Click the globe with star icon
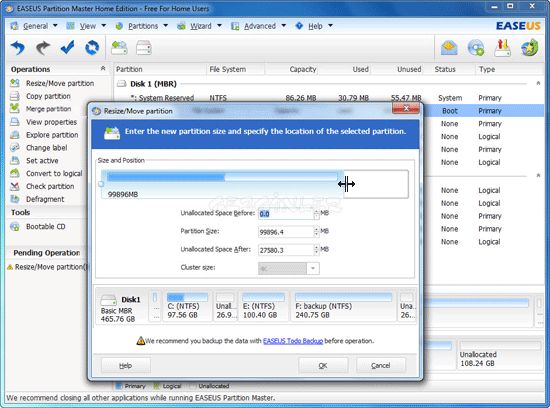The width and height of the screenshot is (550, 408). (529, 48)
